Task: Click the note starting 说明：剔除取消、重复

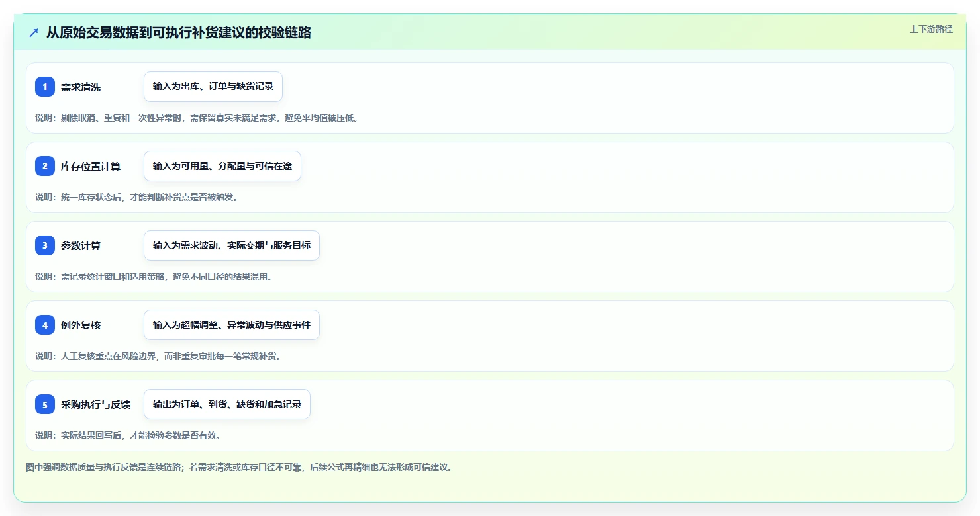Action: point(197,118)
